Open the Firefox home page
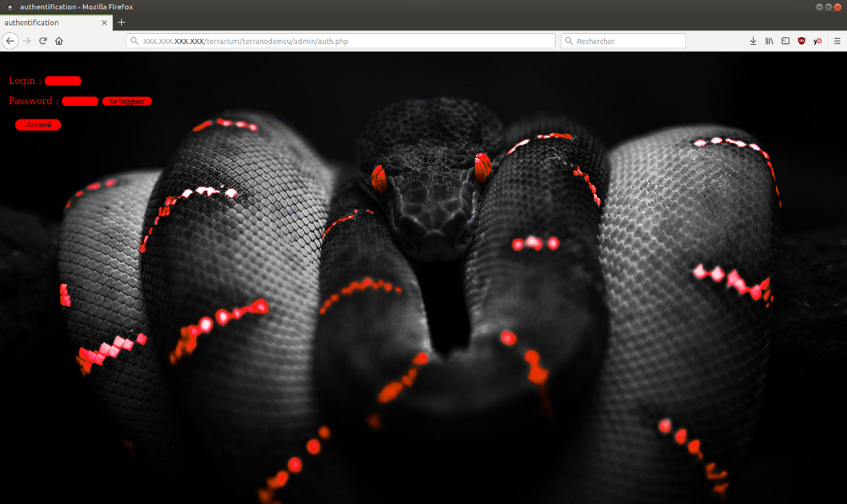Image resolution: width=847 pixels, height=504 pixels. point(59,41)
